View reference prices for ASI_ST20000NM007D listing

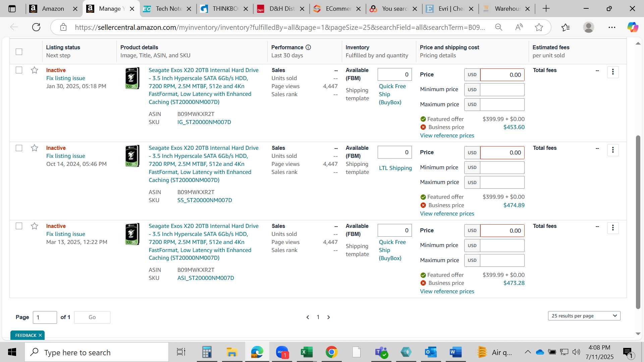coord(447,291)
